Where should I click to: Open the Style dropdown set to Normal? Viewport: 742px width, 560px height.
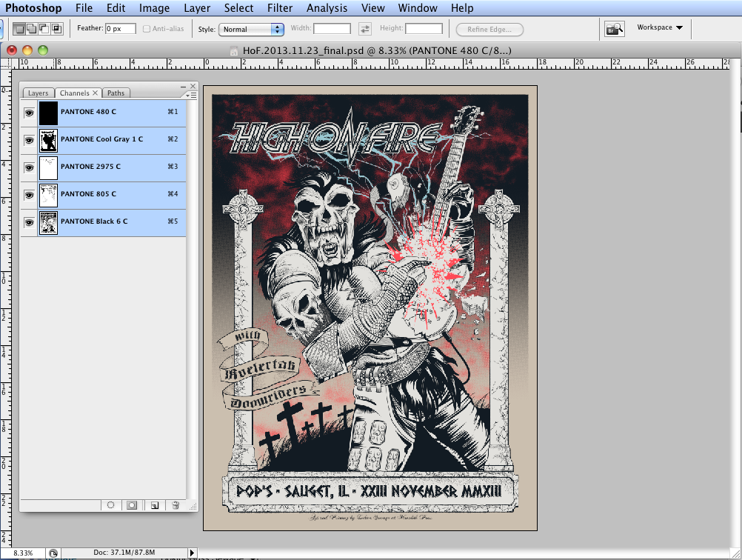tap(251, 30)
